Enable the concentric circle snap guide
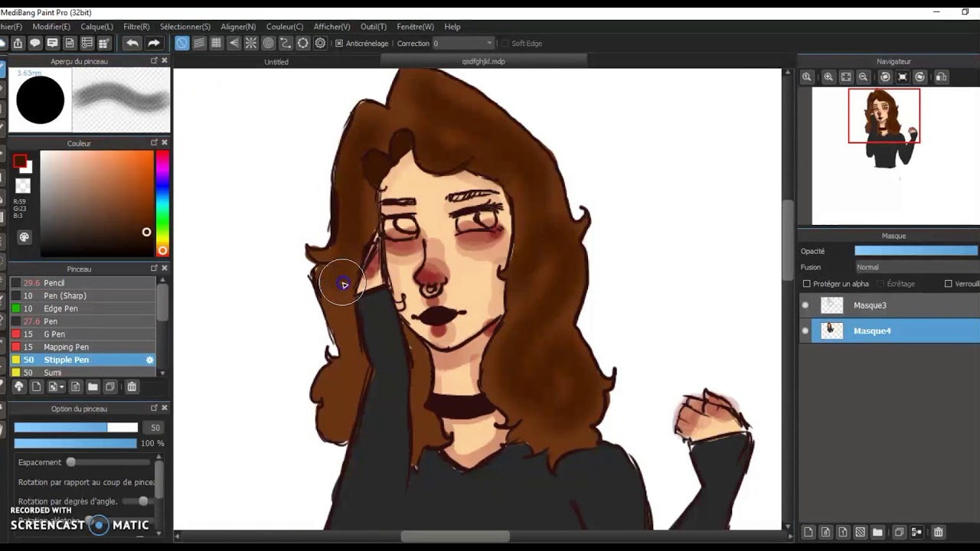Screen dimensions: 980x551 (268, 44)
